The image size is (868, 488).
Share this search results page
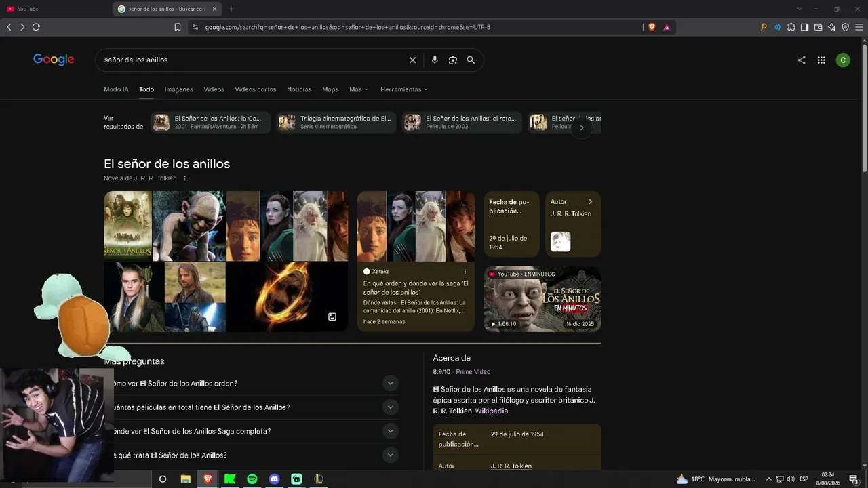(802, 60)
